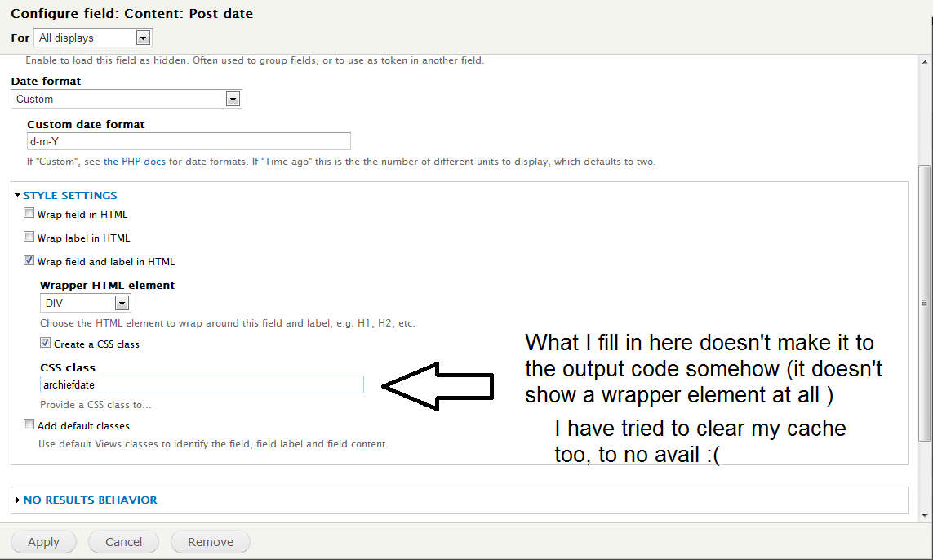Click the scrollbar down arrow
933x560 pixels.
tap(924, 515)
